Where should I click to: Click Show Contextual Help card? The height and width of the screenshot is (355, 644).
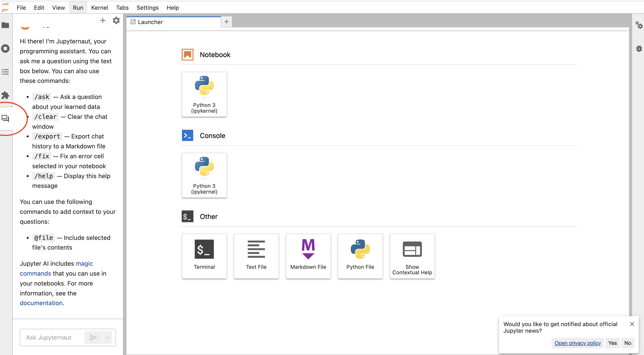[x=412, y=256]
